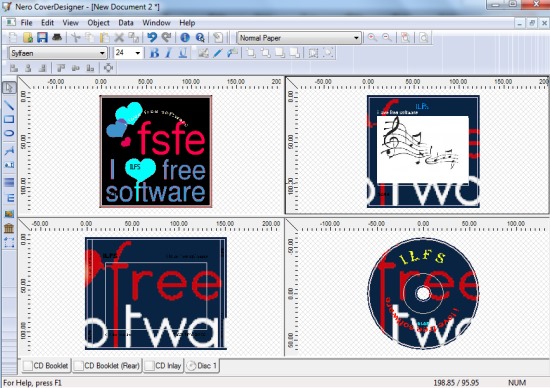Toggle Underline text formatting
Viewport: 550px width, 388px height.
pyautogui.click(x=182, y=53)
